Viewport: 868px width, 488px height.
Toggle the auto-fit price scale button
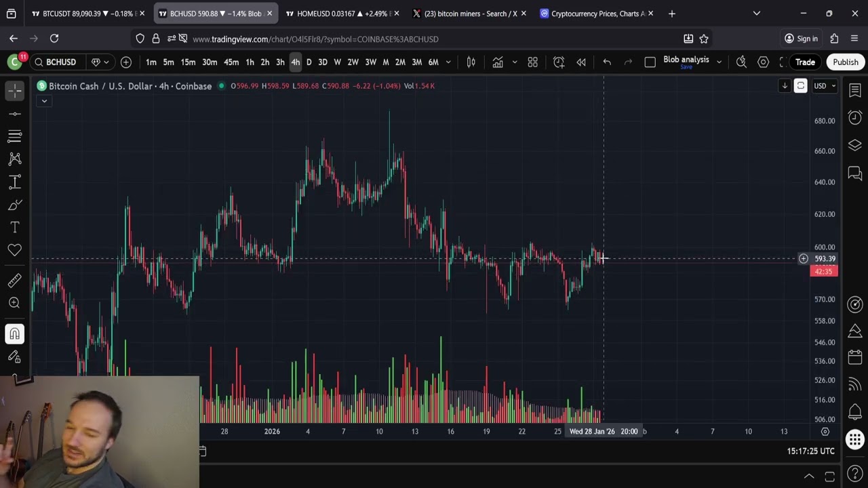[x=801, y=86]
